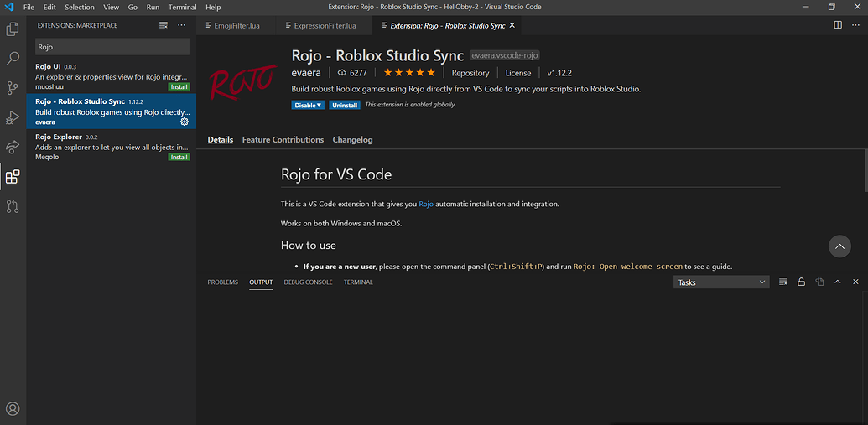This screenshot has height=425, width=868.
Task: Open the pull requests view icon
Action: click(x=13, y=206)
